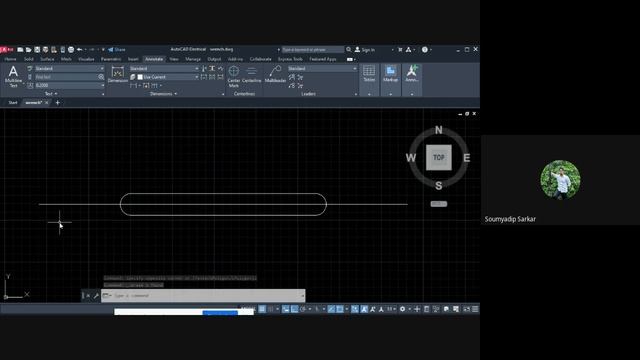Add a new drawing tab with plus button
Image resolution: width=640 pixels, height=360 pixels.
(x=58, y=102)
